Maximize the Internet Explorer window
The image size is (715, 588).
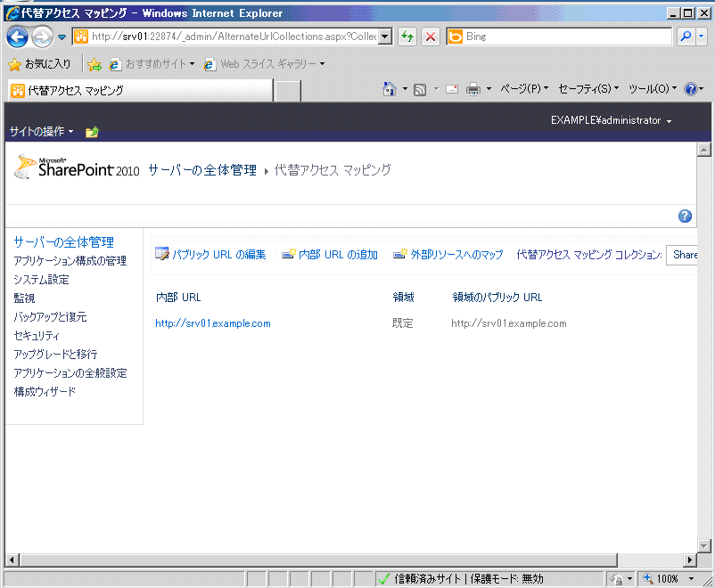coord(688,13)
